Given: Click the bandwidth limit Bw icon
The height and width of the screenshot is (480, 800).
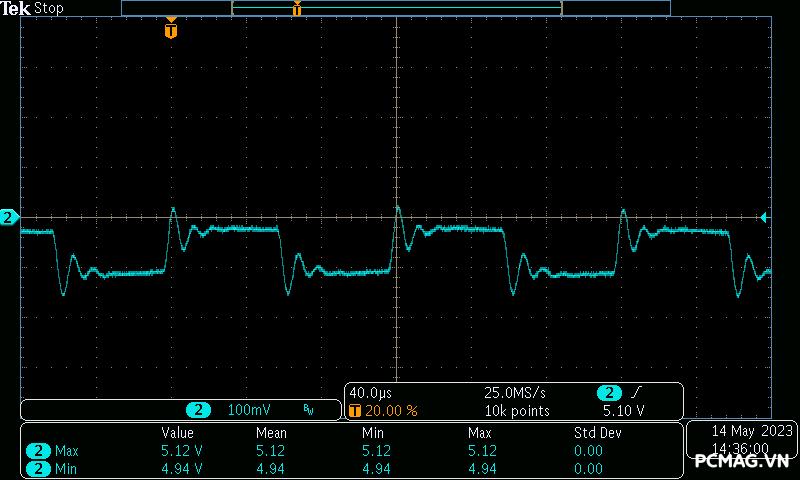Looking at the screenshot, I should click(308, 410).
